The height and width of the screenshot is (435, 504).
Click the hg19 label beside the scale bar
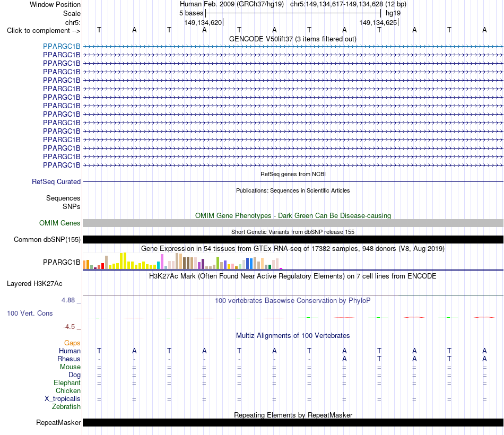[393, 13]
